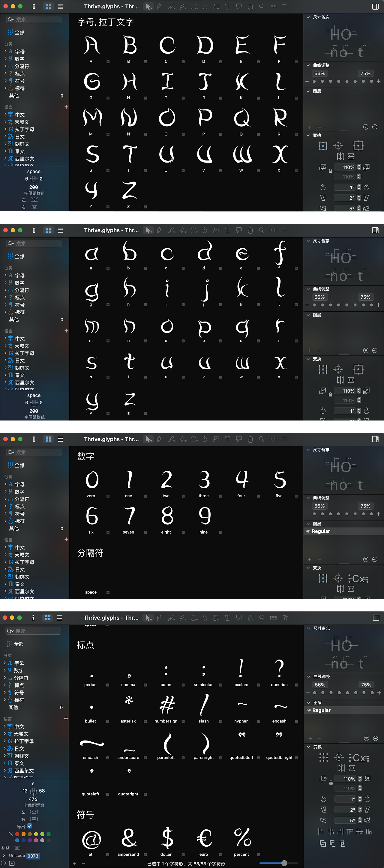Click metrics origin crosshair in lowercase a–z window
This screenshot has width=384, height=868.
pyautogui.click(x=338, y=370)
